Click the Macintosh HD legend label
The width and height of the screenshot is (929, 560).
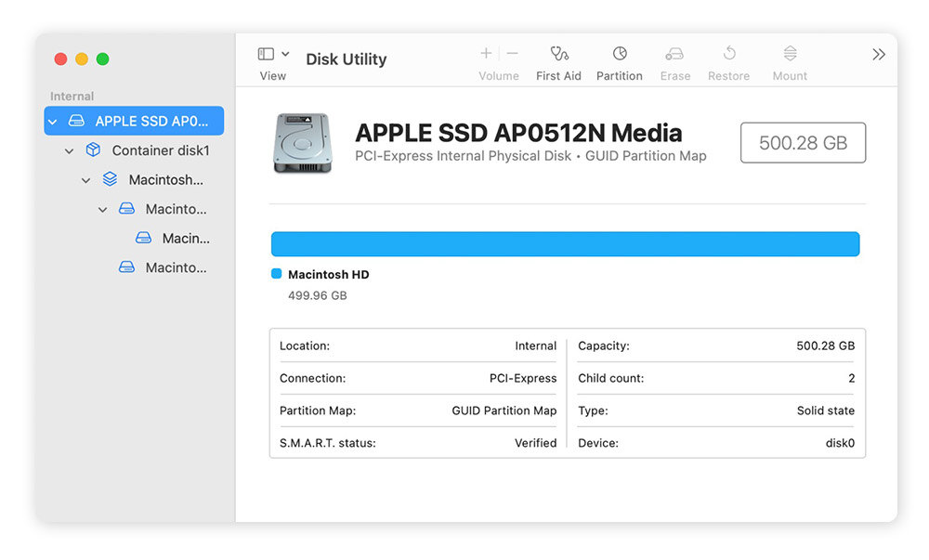click(328, 274)
